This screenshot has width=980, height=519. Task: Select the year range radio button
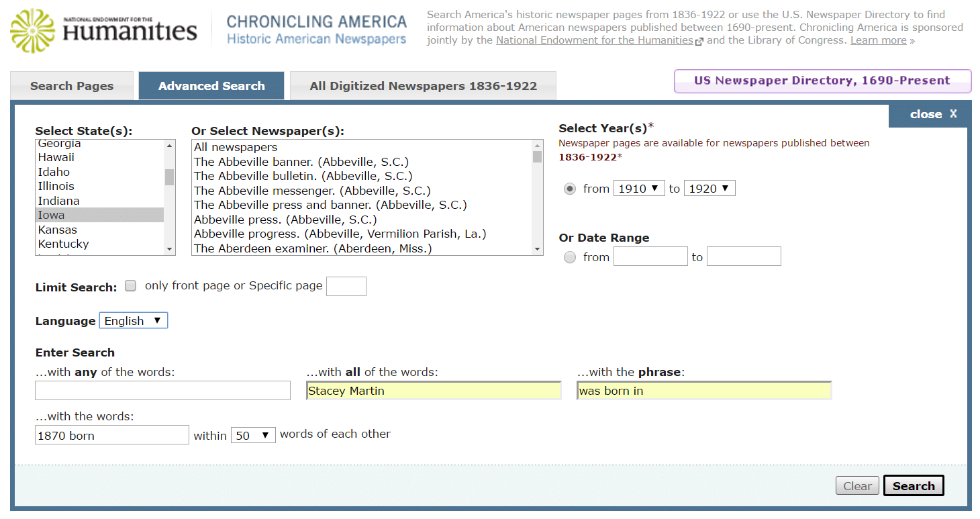point(570,189)
